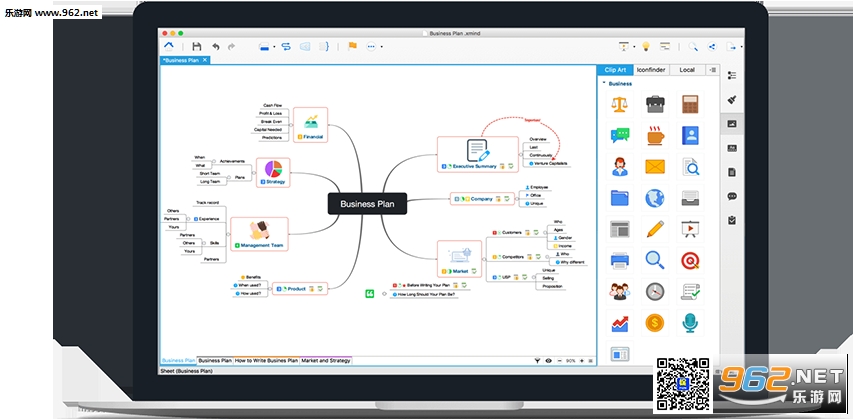
Task: Open the Markers panel in sidebar
Action: point(732,148)
